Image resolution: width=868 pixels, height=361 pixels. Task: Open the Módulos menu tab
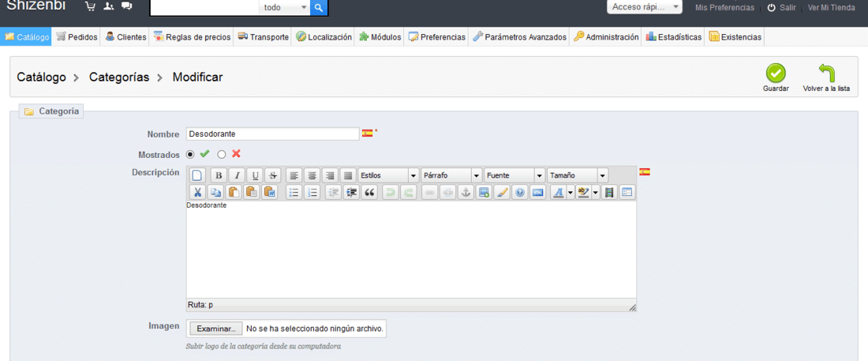(380, 37)
